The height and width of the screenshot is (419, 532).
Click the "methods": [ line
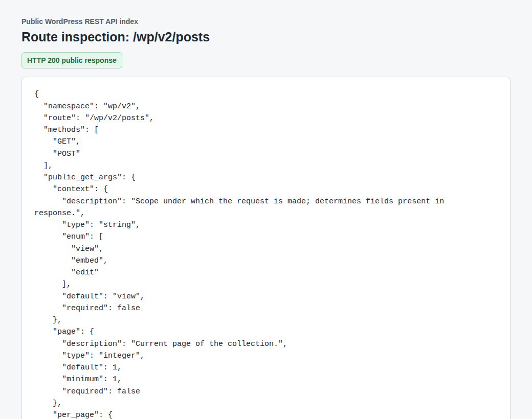71,129
